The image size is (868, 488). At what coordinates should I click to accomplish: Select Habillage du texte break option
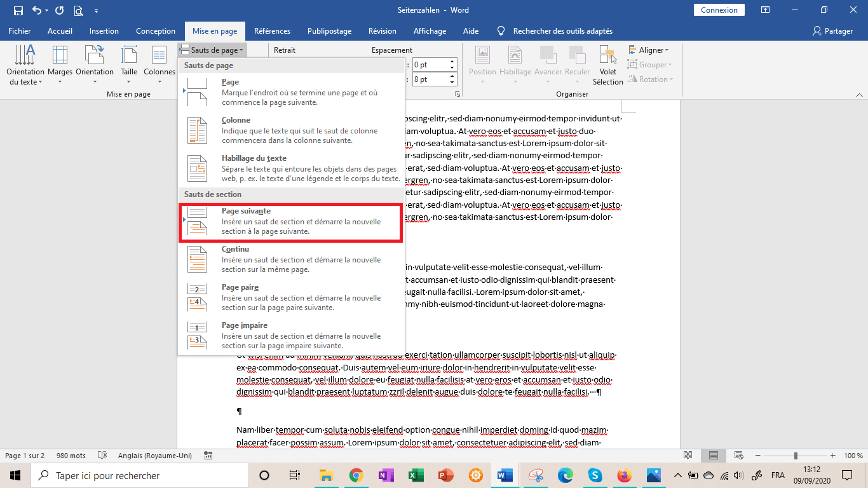pyautogui.click(x=292, y=168)
